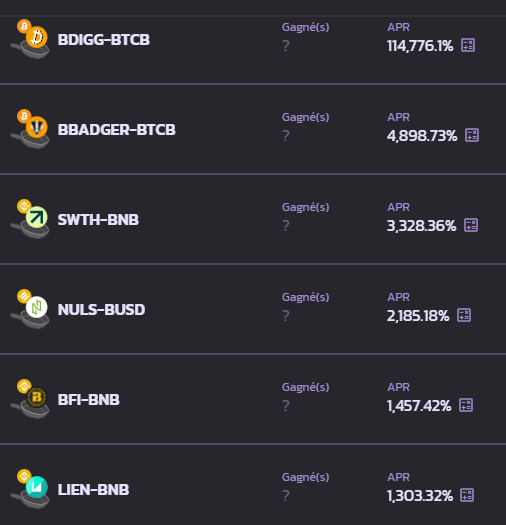Click the BBADGER-BTCB token pair icon
This screenshot has height=525, width=506.
click(30, 129)
